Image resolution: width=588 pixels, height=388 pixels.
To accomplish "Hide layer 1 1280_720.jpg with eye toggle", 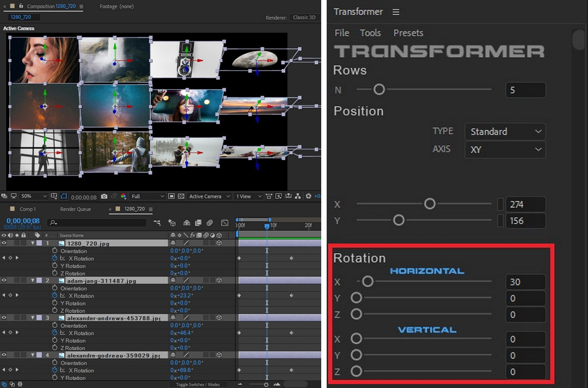I will pyautogui.click(x=4, y=243).
